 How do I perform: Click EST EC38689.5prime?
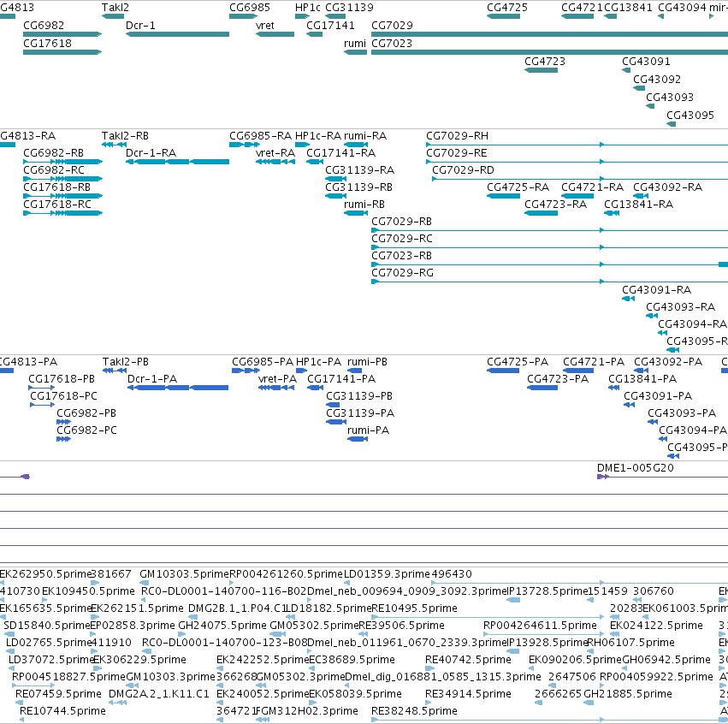311,668
